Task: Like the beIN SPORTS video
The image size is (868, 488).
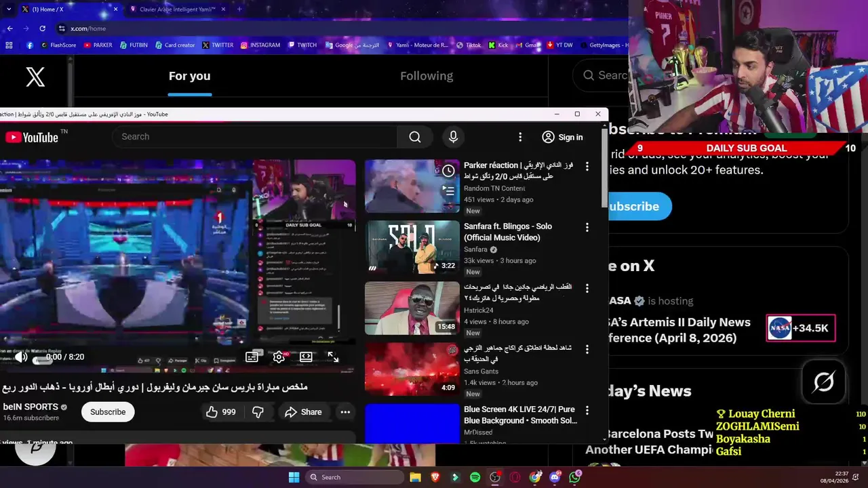Action: pos(221,412)
